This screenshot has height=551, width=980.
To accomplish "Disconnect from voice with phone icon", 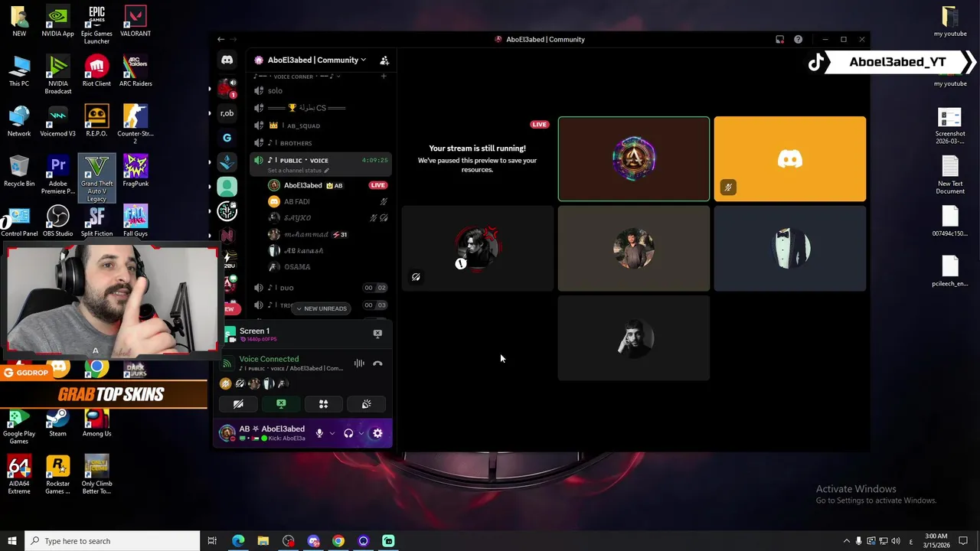I will click(377, 364).
